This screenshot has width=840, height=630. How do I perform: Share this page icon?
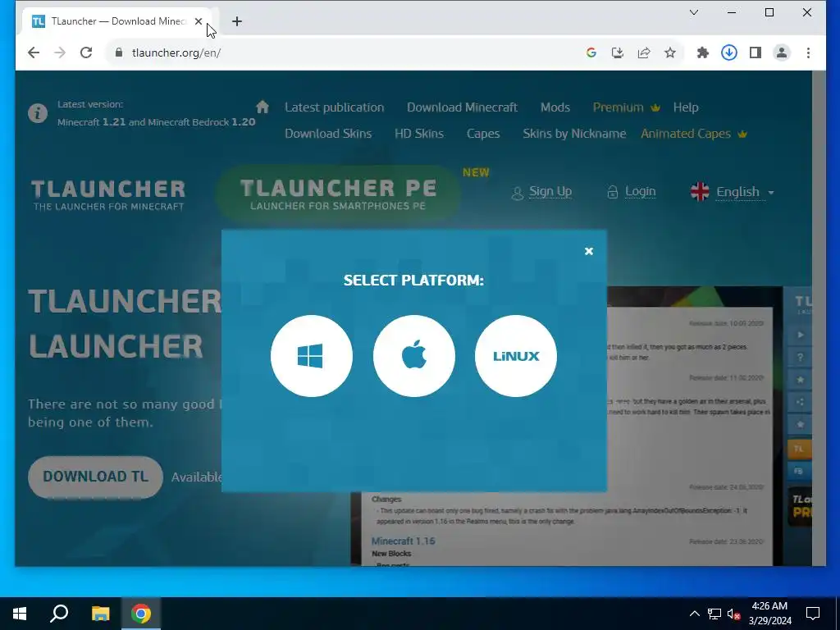coord(644,52)
